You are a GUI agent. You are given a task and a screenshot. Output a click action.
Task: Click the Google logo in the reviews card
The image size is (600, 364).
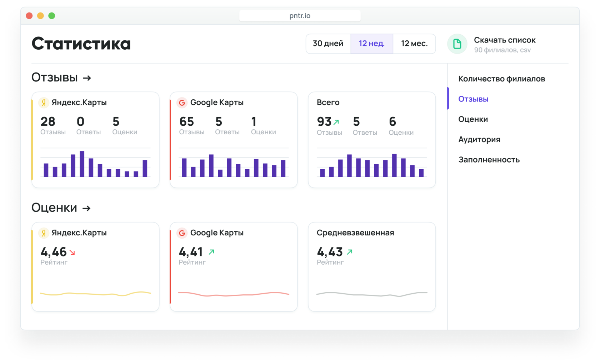[182, 103]
